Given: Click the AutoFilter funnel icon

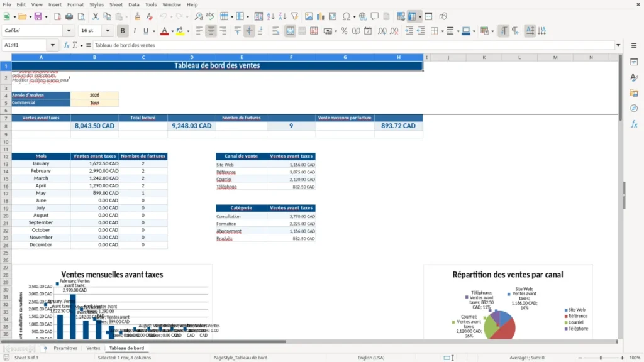Looking at the screenshot, I should pos(294,16).
